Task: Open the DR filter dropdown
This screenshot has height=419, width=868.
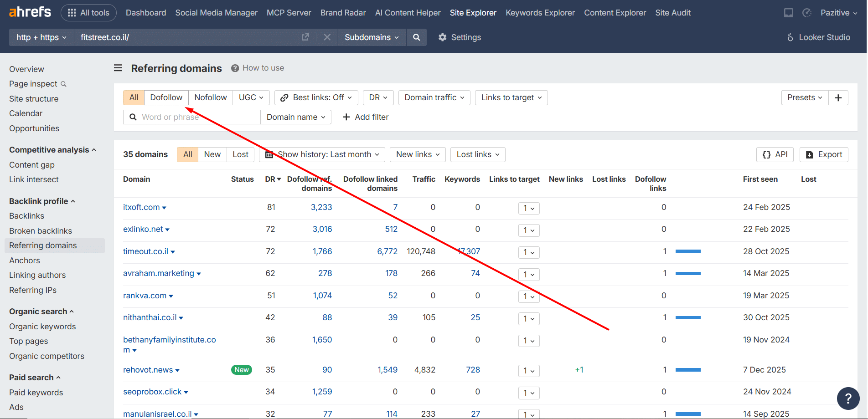Action: point(378,97)
